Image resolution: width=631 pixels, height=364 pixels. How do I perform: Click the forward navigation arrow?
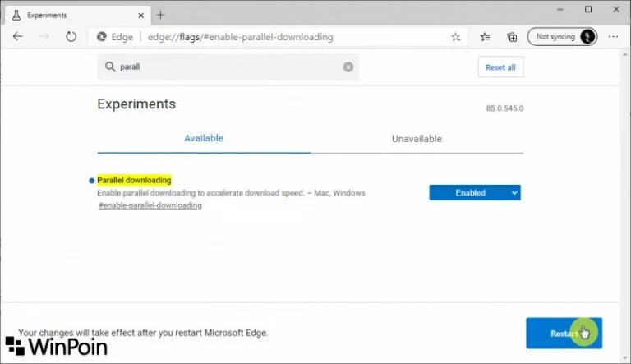point(44,37)
